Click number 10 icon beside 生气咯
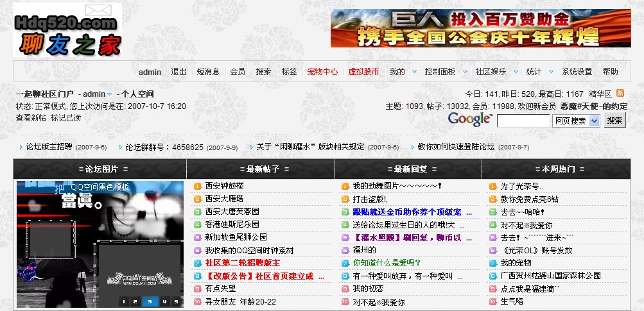644x311 pixels. click(x=493, y=302)
